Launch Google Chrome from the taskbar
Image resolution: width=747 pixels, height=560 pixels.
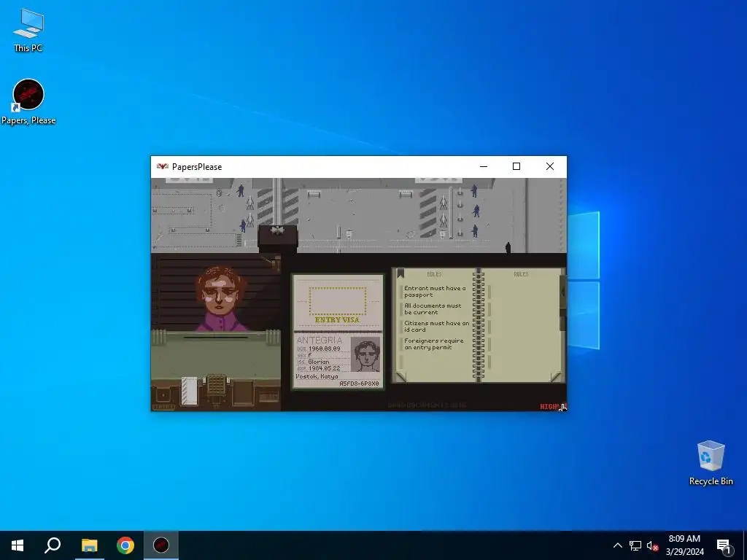coord(125,545)
